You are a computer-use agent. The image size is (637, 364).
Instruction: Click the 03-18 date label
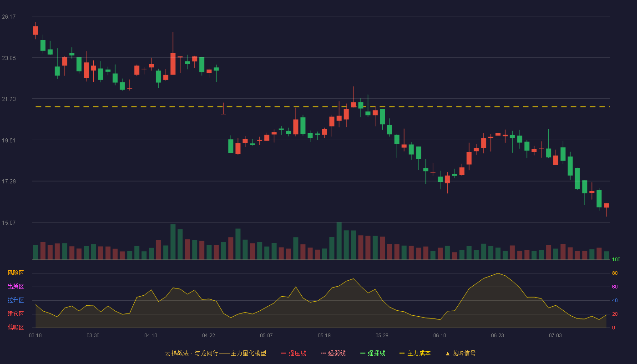(35, 335)
